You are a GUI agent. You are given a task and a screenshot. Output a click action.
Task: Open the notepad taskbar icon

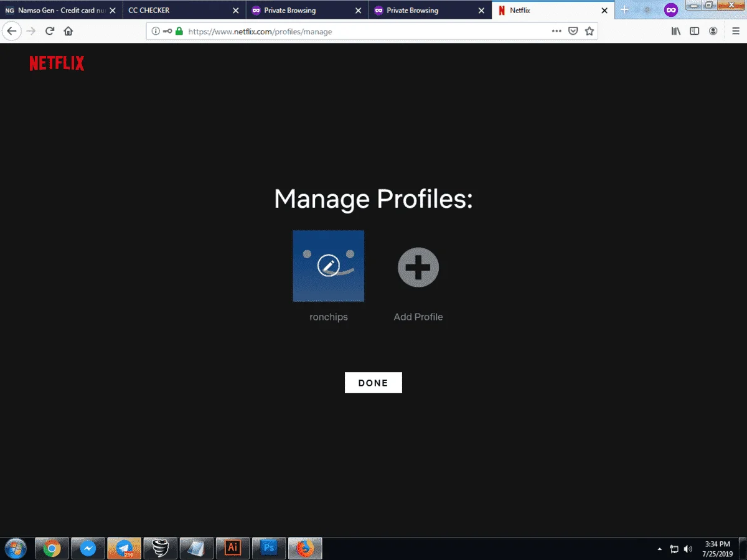(196, 548)
